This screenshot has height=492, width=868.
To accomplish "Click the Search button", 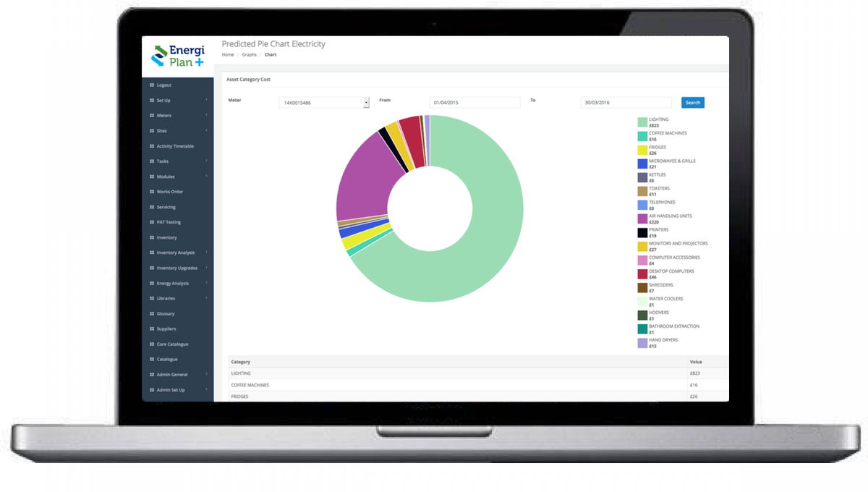I will pyautogui.click(x=693, y=103).
